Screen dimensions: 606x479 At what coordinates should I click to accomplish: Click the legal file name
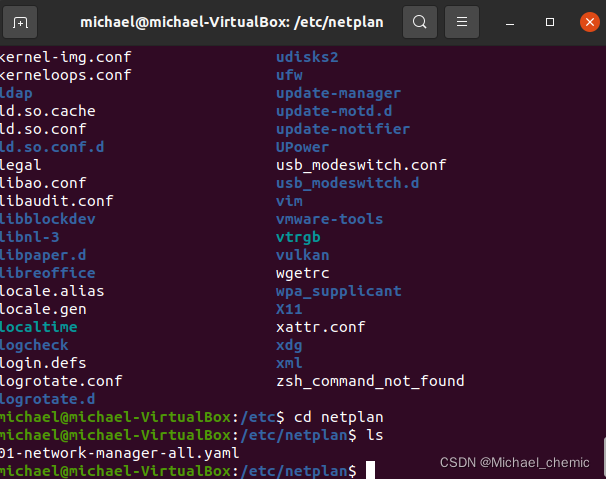point(20,165)
